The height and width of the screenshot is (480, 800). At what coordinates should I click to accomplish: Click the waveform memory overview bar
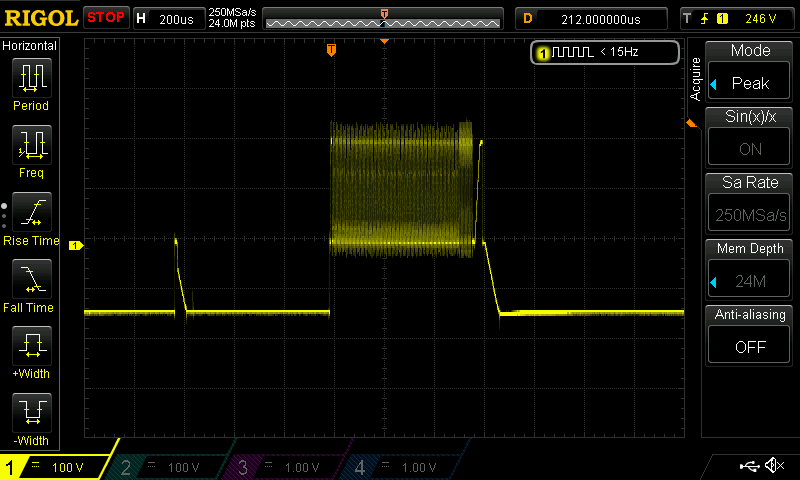coord(383,19)
